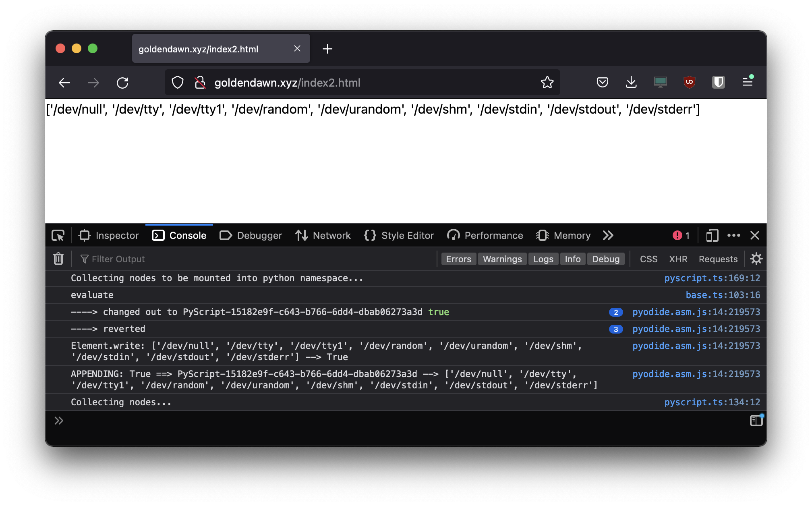Open pyodide.asm.js link on reverted row
The image size is (812, 506).
pos(696,329)
